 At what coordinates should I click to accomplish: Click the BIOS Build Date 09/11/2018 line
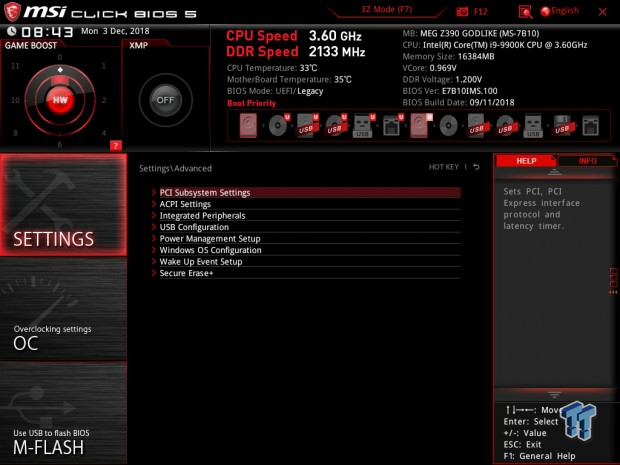click(458, 102)
